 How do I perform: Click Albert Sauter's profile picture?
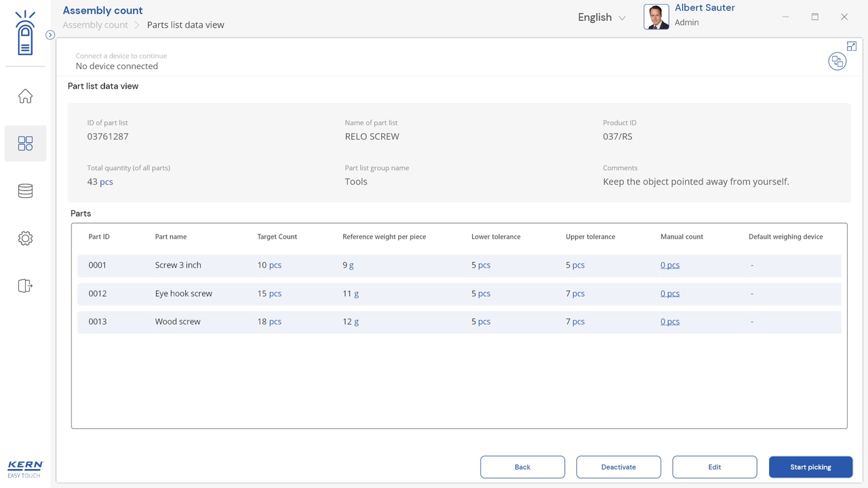[x=656, y=17]
